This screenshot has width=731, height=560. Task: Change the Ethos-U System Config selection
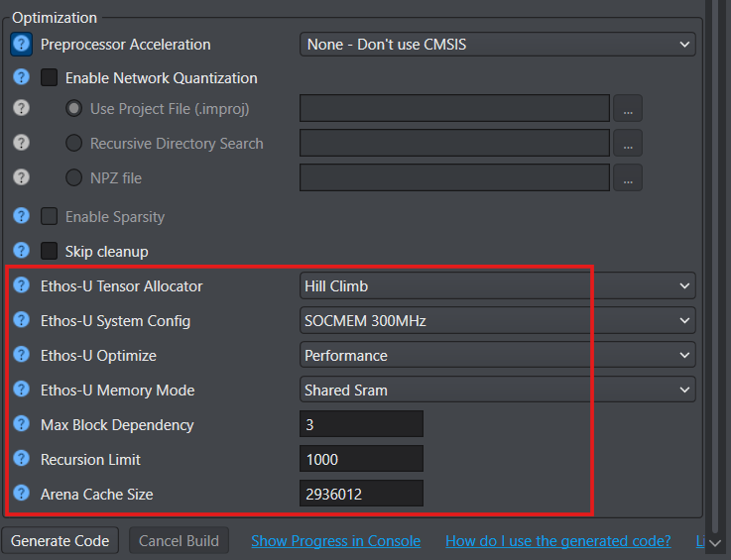tap(497, 321)
